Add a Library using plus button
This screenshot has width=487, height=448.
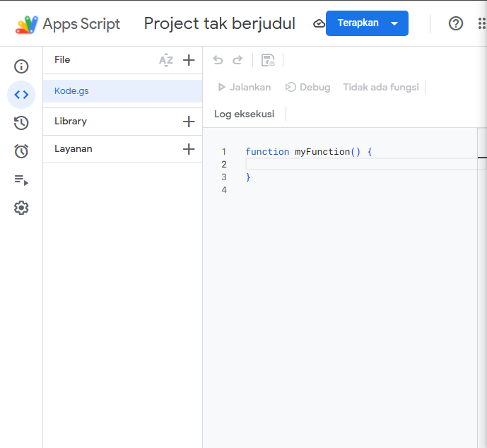tap(189, 122)
